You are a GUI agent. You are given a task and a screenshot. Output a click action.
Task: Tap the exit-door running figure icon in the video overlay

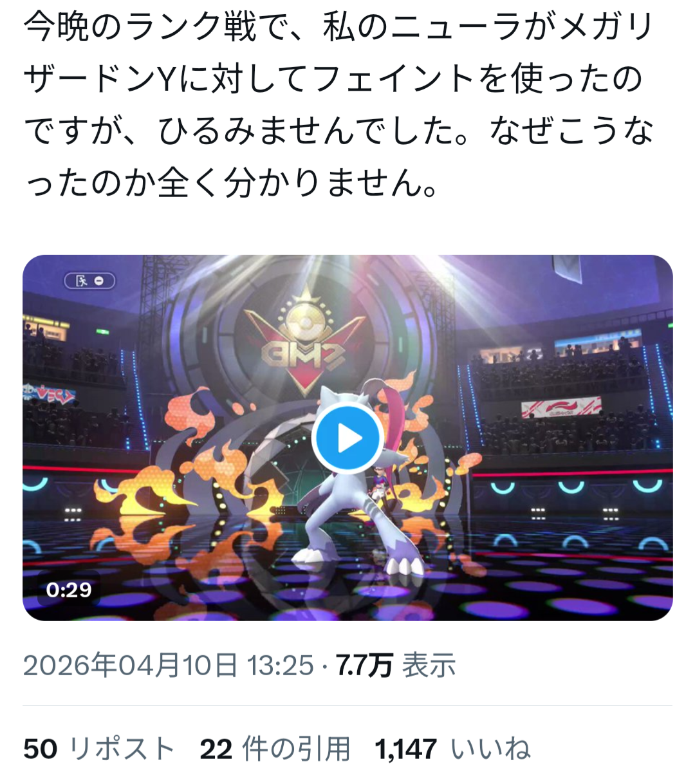pyautogui.click(x=81, y=281)
